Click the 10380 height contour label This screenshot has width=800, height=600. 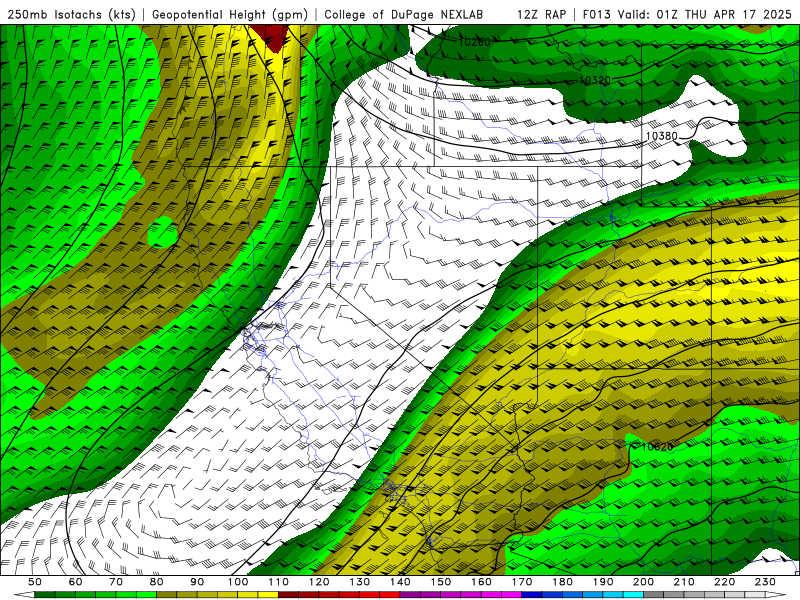[x=662, y=136]
